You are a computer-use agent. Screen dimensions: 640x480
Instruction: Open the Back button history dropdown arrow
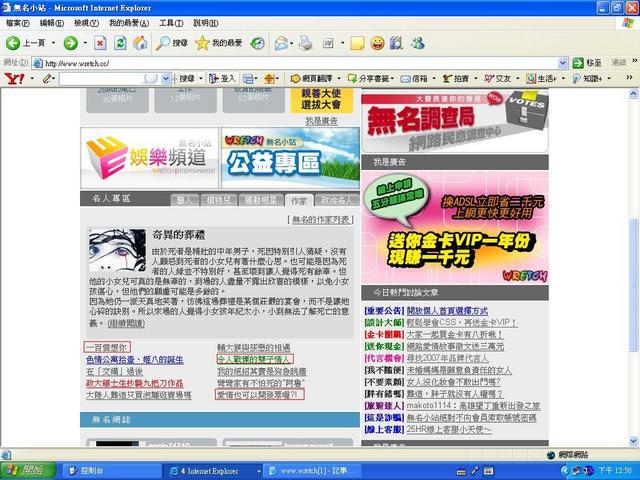pos(53,43)
